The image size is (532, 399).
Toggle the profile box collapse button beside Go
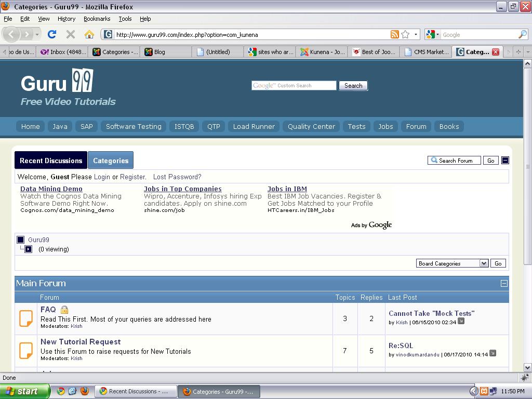point(505,161)
